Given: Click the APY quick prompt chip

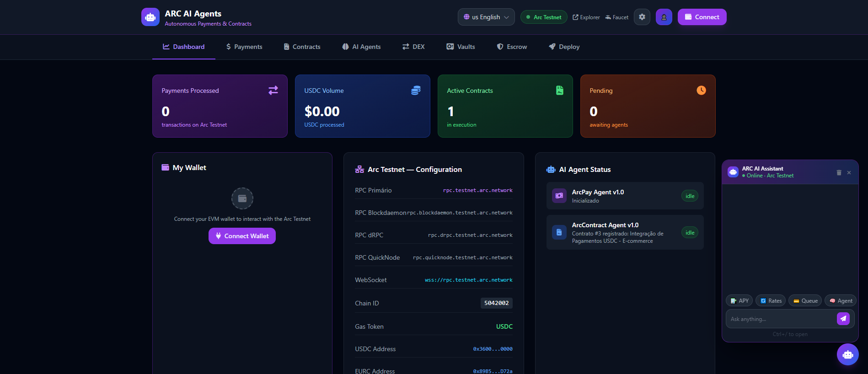Looking at the screenshot, I should click(x=739, y=300).
